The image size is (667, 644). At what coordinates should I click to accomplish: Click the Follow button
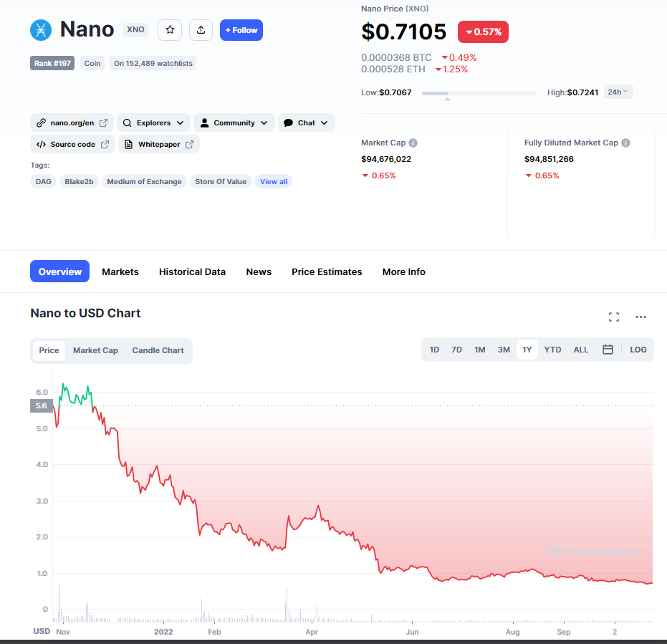[241, 30]
